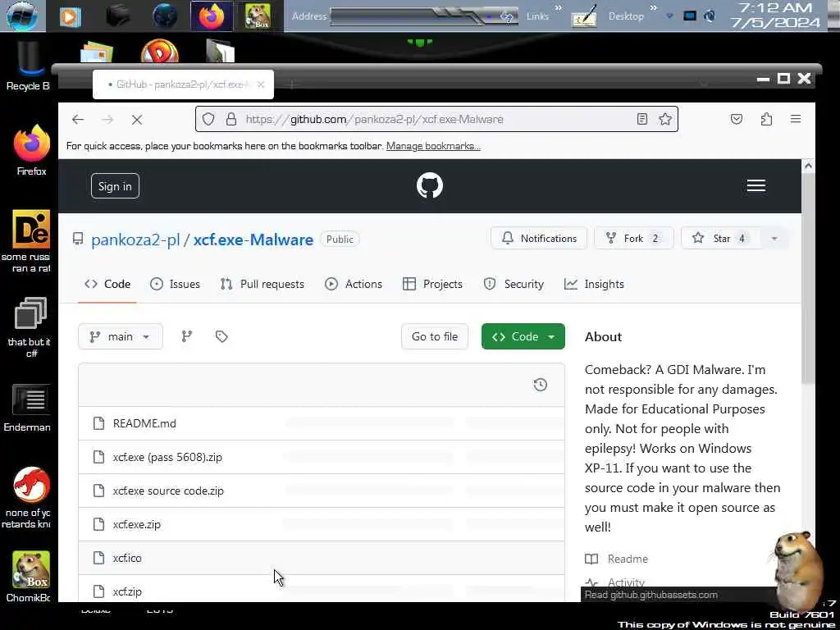The image size is (840, 630).
Task: Open tracking protection shield icon in address bar
Action: click(x=208, y=119)
